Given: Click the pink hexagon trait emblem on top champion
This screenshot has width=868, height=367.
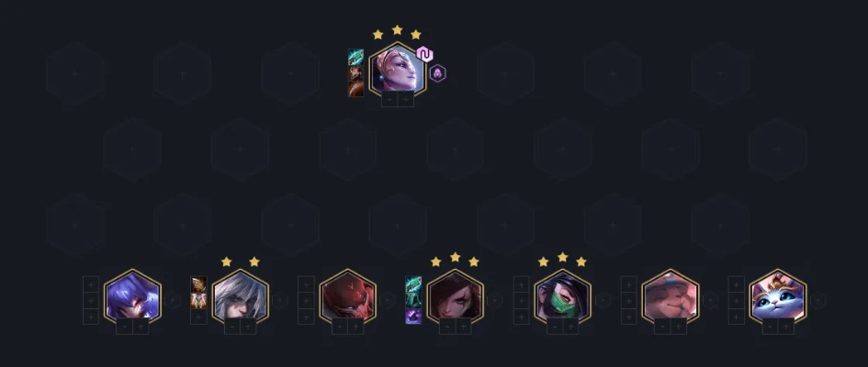Looking at the screenshot, I should (x=424, y=54).
